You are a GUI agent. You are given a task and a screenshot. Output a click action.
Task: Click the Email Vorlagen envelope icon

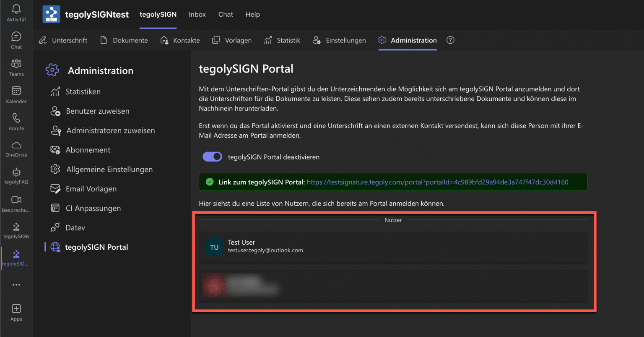(56, 189)
